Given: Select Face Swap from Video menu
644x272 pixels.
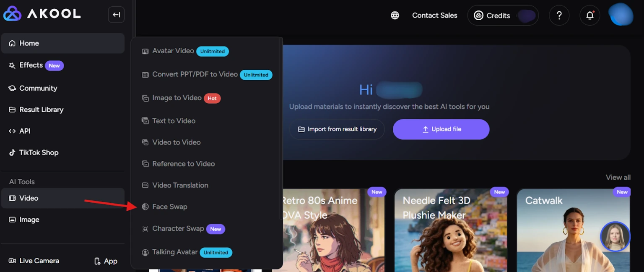Looking at the screenshot, I should point(169,207).
